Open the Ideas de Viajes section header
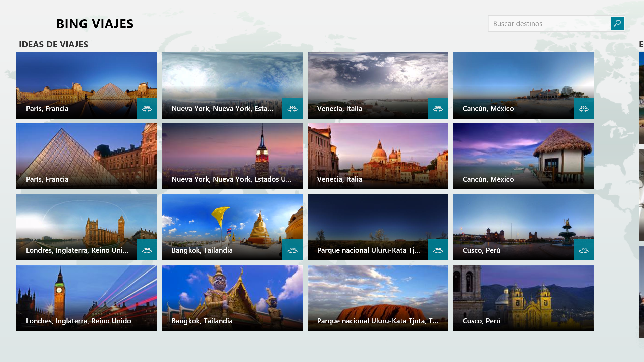Image resolution: width=644 pixels, height=362 pixels. (x=53, y=44)
